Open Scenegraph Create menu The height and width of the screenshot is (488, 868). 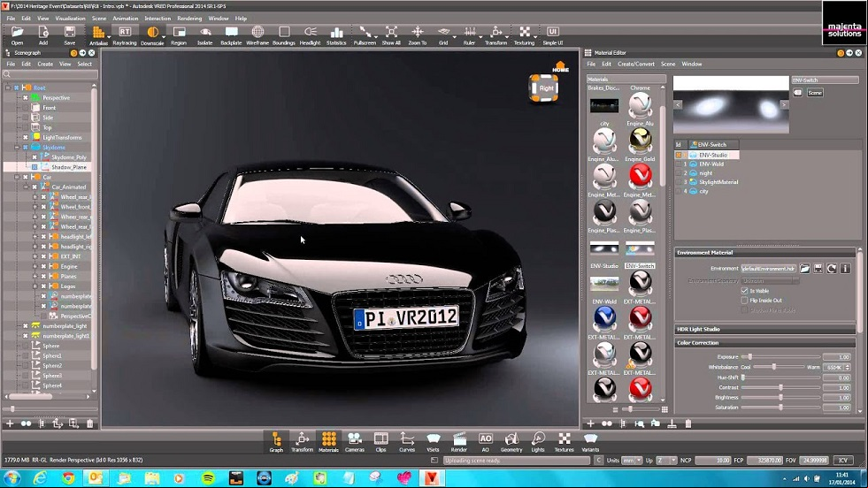(45, 65)
